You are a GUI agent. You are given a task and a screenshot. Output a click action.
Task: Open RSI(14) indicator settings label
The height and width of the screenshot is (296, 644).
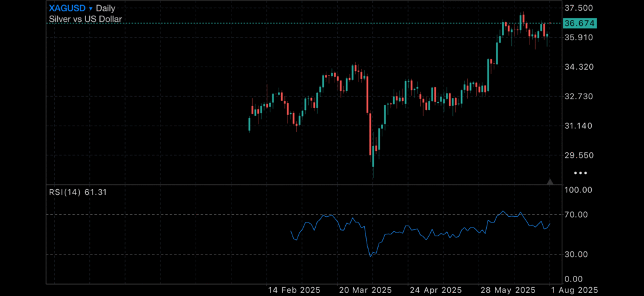[77, 192]
